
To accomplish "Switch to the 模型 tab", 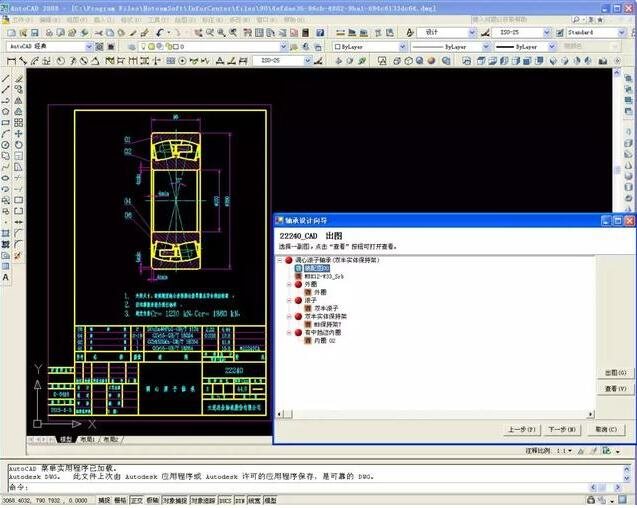I will [66, 439].
